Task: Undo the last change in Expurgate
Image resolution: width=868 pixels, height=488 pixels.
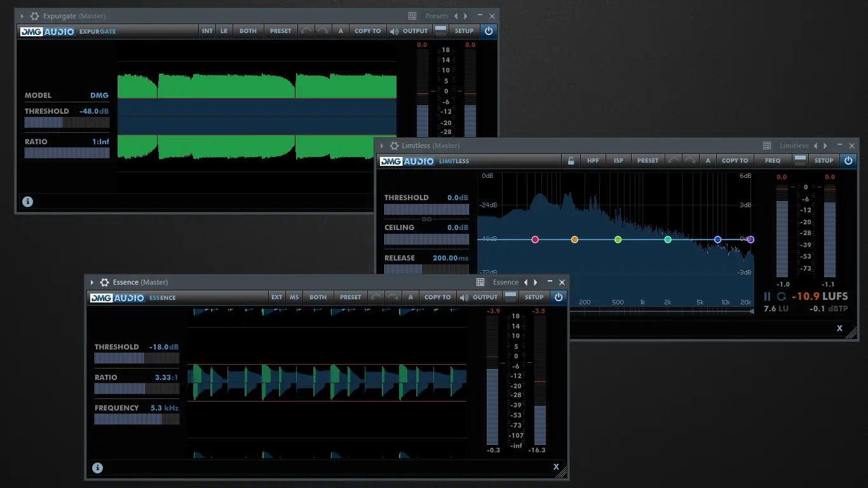Action: click(x=306, y=30)
